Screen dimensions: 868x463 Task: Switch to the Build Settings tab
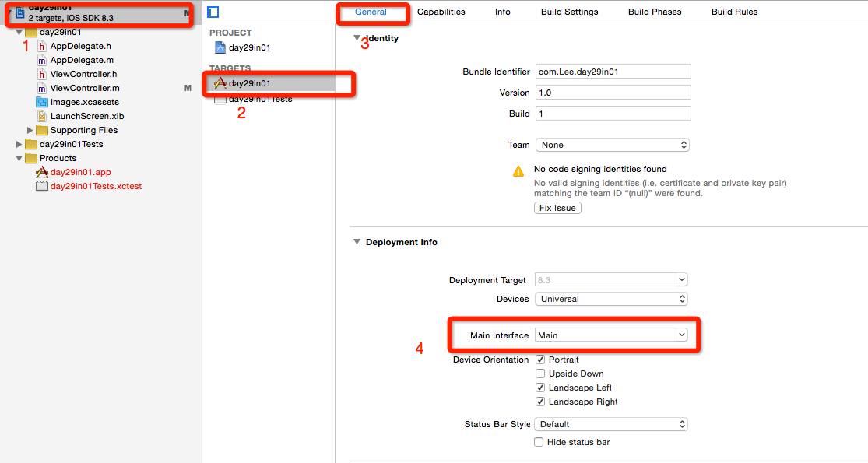[570, 12]
